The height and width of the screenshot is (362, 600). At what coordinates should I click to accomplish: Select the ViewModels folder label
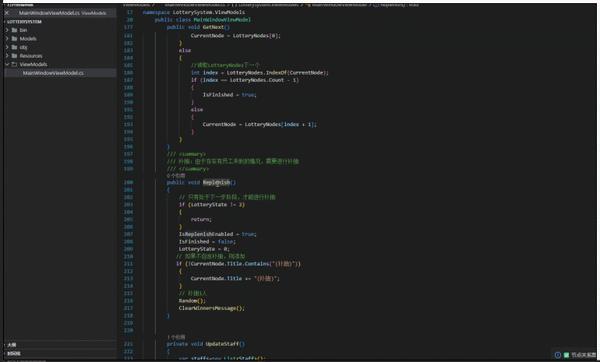coord(33,64)
